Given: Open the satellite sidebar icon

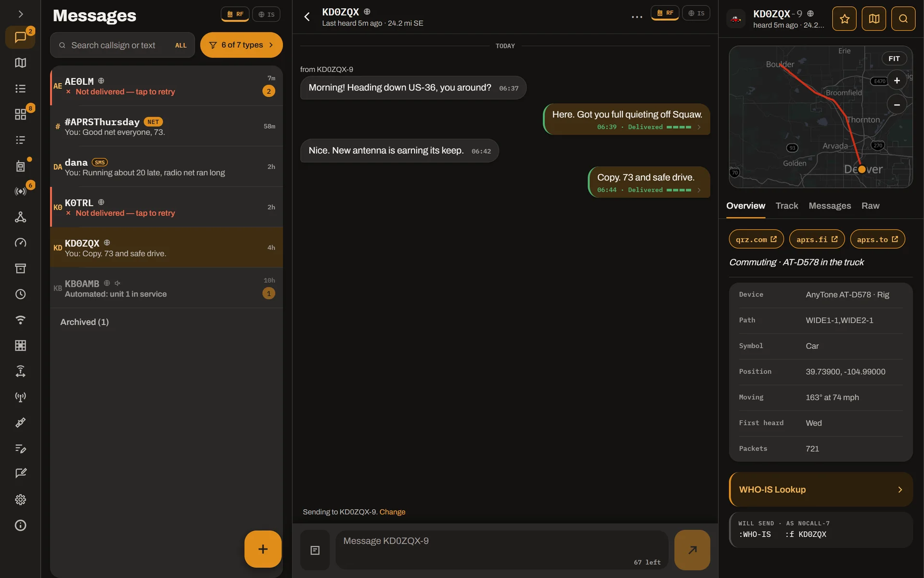Looking at the screenshot, I should [x=20, y=422].
